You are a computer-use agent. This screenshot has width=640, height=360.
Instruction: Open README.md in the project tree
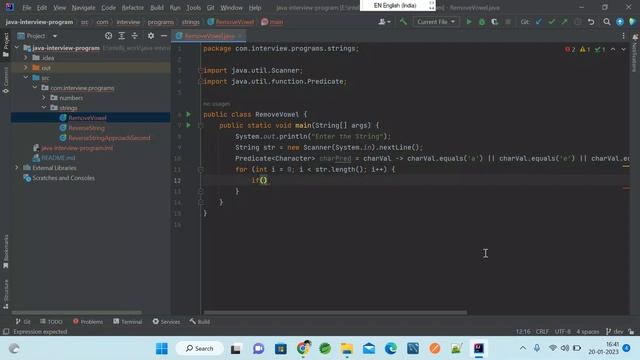pyautogui.click(x=58, y=158)
